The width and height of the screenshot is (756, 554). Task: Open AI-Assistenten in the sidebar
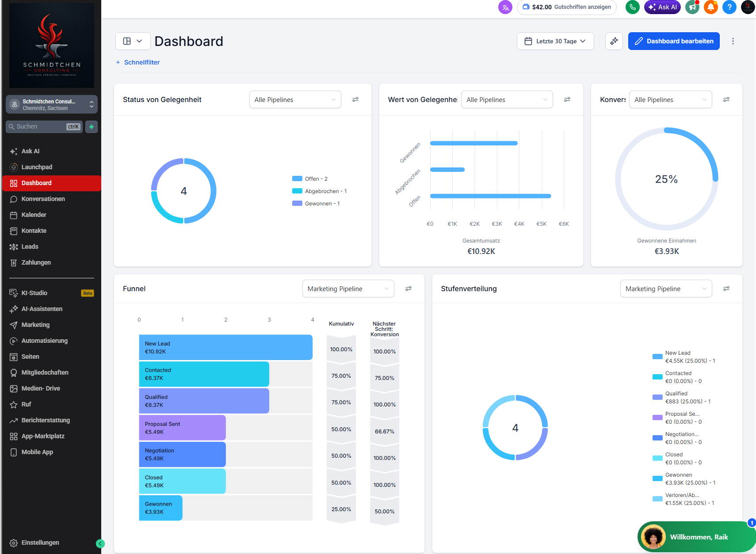click(52, 309)
